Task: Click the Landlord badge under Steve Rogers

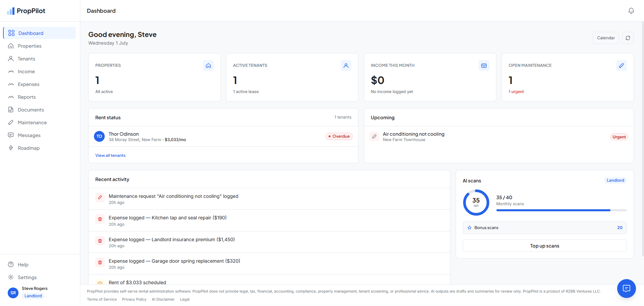Action: pos(33,296)
